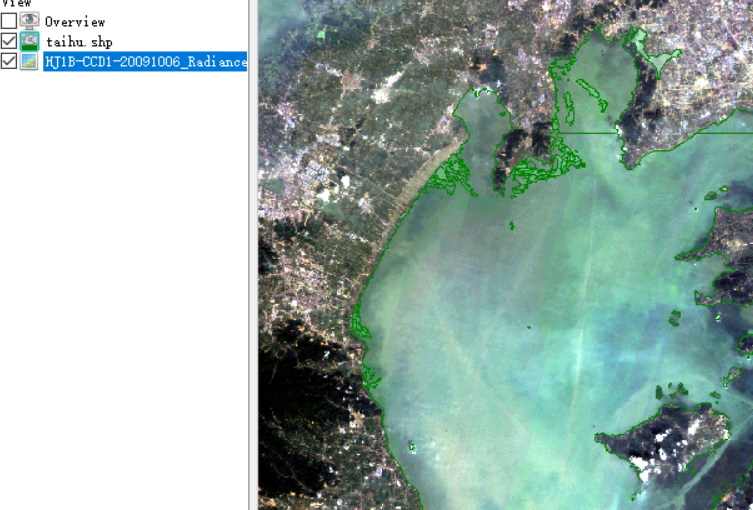The image size is (753, 510).
Task: Select the Overview tree entry
Action: [x=75, y=22]
